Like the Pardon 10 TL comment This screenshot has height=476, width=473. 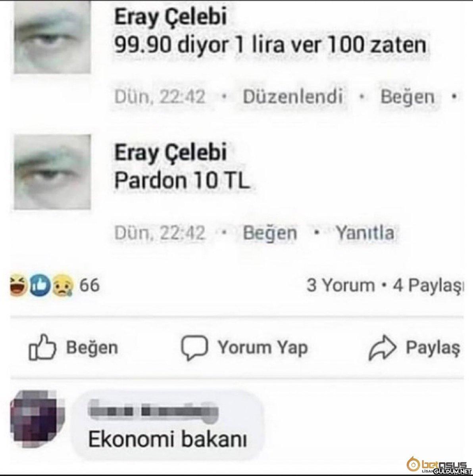269,233
